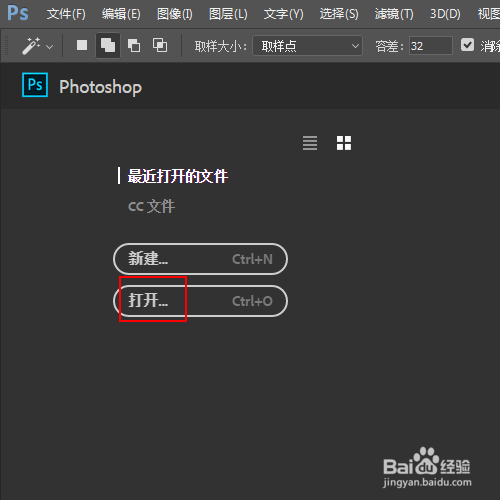This screenshot has height=500, width=500.
Task: Open the 图像(I) menu
Action: [x=175, y=14]
